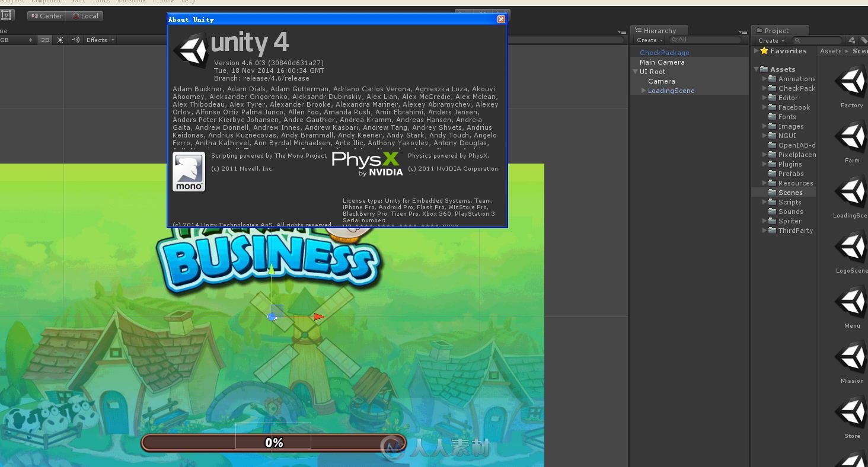Select LoadingScene object in the Hierarchy

[x=671, y=91]
